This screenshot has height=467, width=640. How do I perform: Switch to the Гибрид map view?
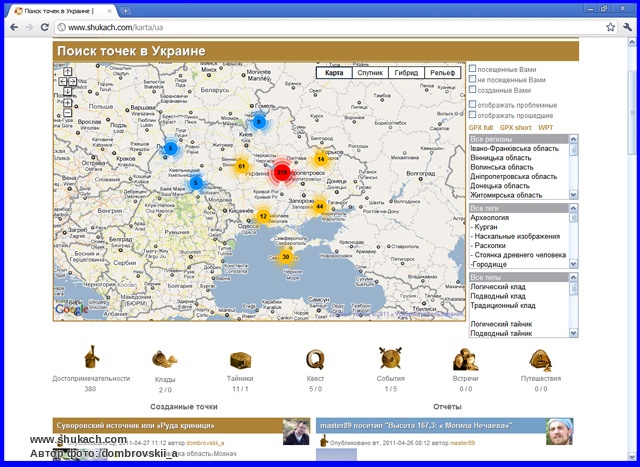pyautogui.click(x=406, y=73)
